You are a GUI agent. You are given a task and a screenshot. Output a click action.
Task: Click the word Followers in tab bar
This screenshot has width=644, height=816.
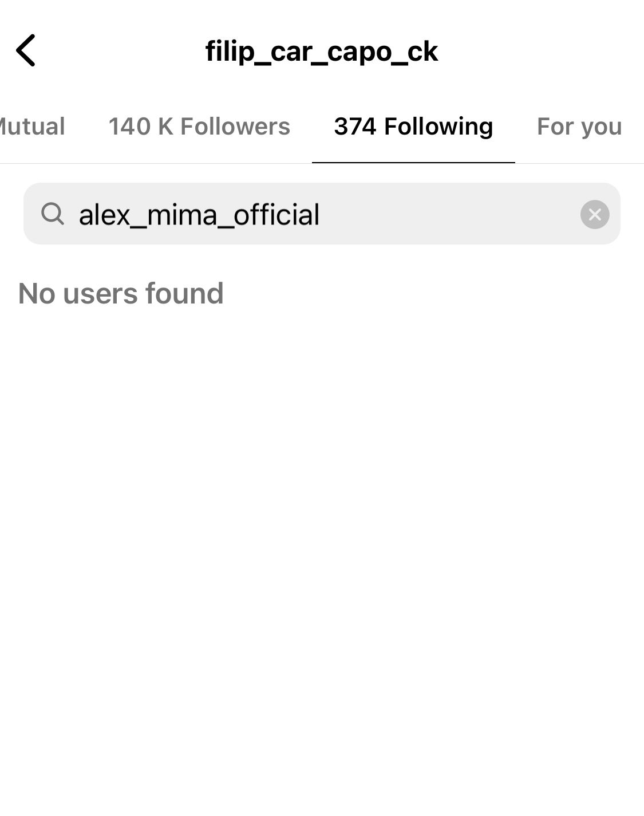[235, 127]
